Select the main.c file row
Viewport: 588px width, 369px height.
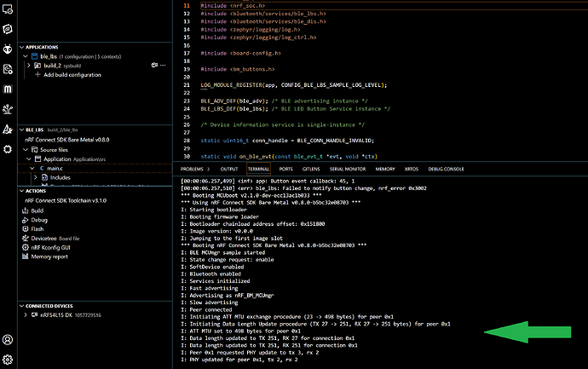(95, 169)
